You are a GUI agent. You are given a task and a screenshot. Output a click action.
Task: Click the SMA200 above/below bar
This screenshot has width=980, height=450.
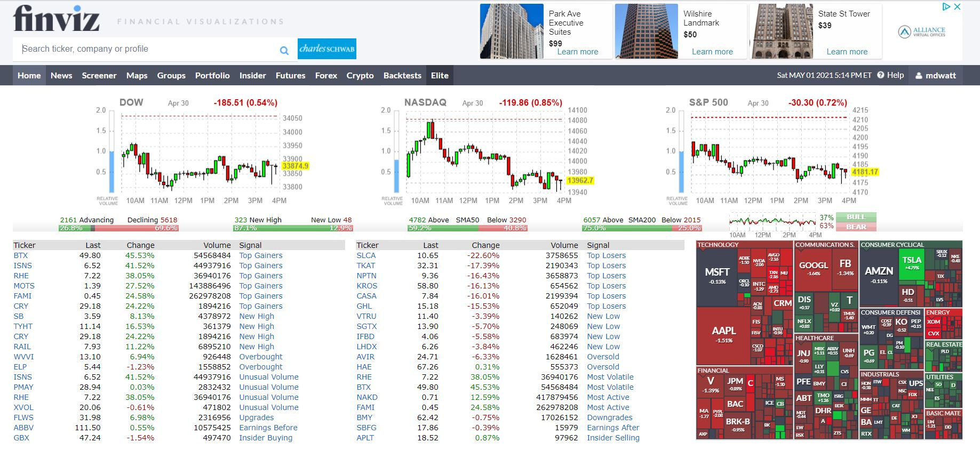[642, 228]
